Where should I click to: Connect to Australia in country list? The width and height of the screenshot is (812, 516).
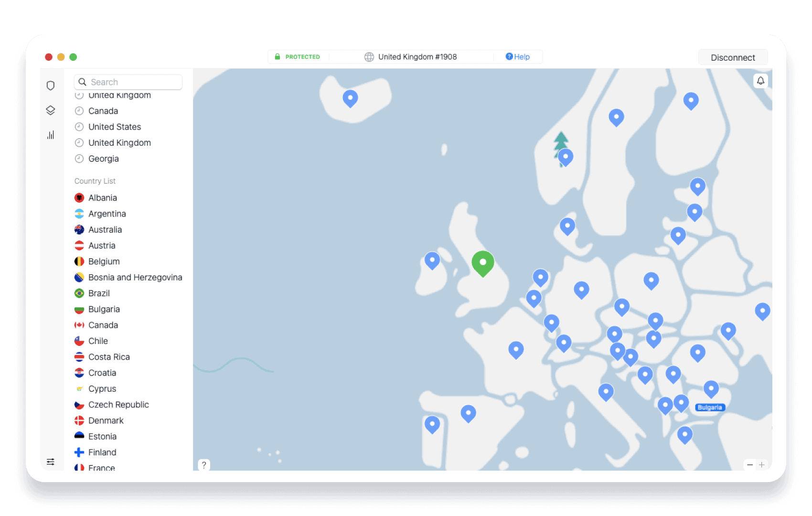pos(98,230)
